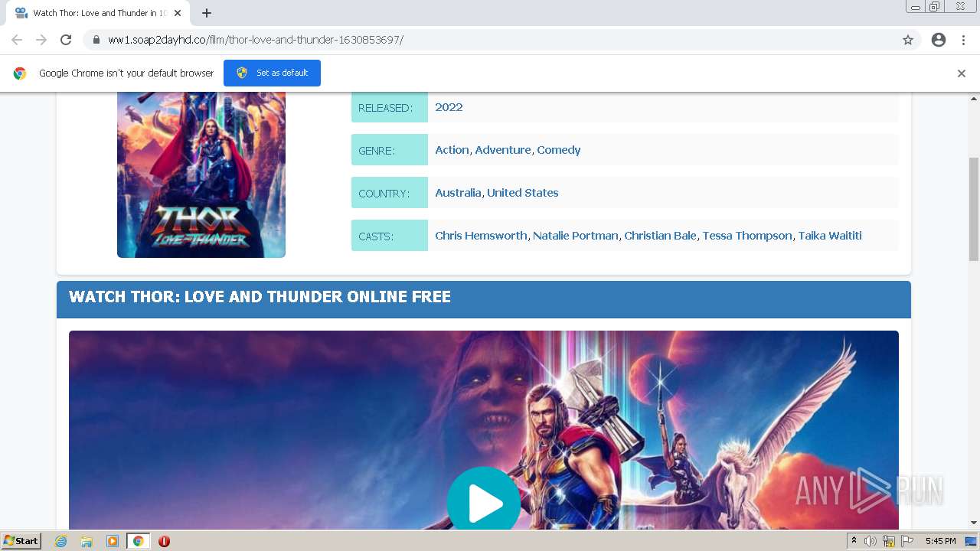The image size is (980, 551).
Task: Click the browser back arrow
Action: 17,40
